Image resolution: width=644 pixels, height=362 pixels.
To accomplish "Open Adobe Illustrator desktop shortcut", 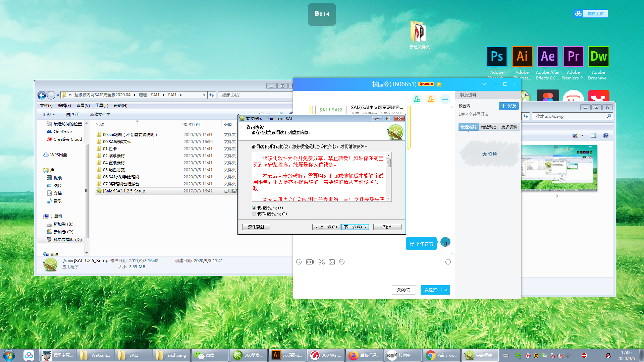I will [522, 57].
